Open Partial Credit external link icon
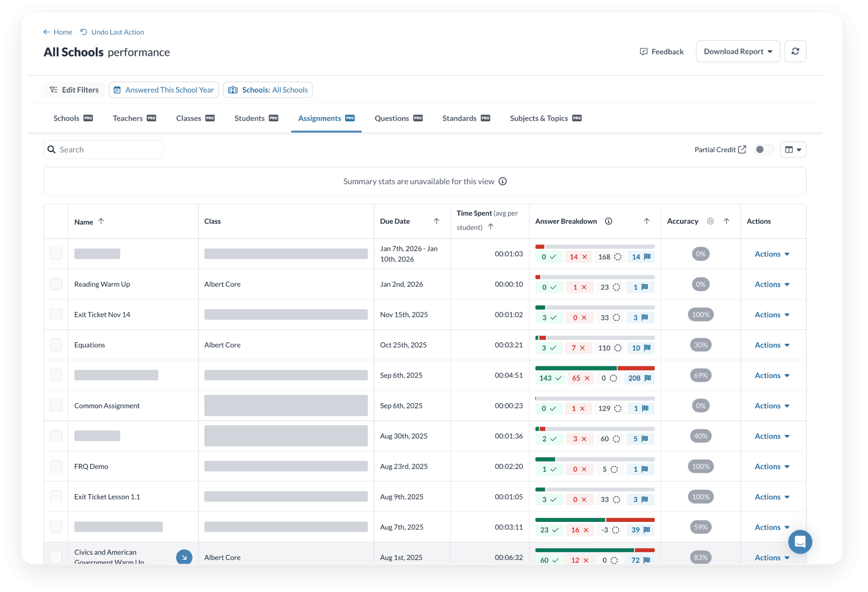The image size is (868, 592). (x=742, y=149)
